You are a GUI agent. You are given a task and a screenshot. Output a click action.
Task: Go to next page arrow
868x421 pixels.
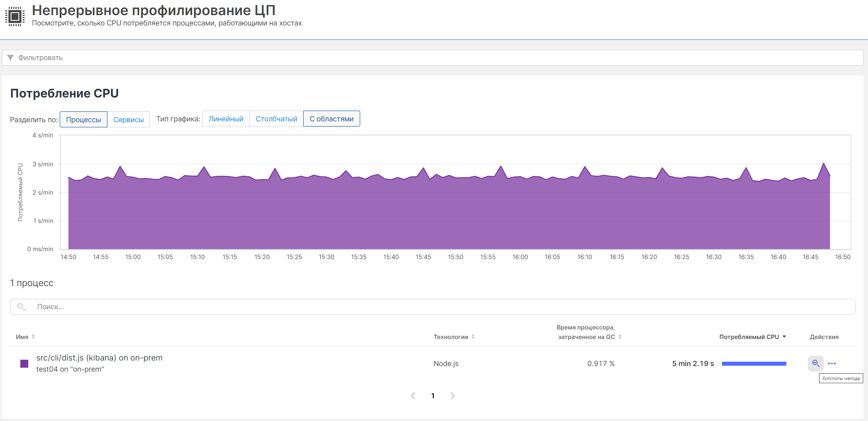[x=453, y=396]
